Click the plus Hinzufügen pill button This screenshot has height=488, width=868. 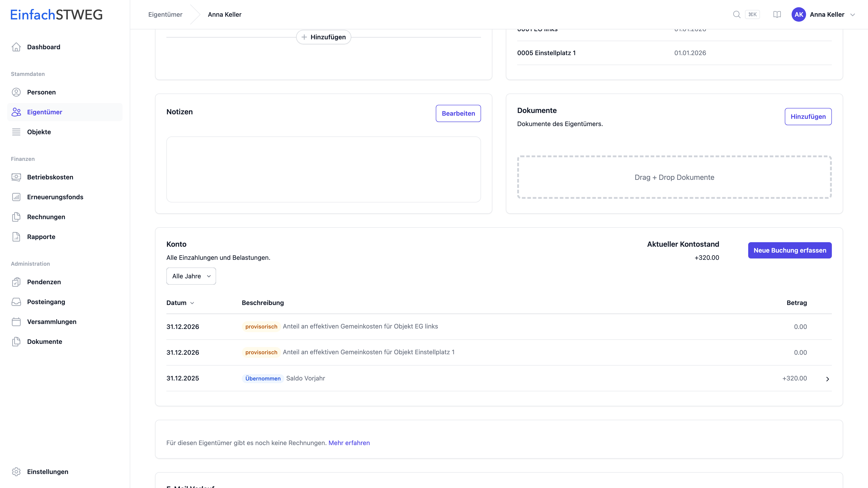pos(323,37)
